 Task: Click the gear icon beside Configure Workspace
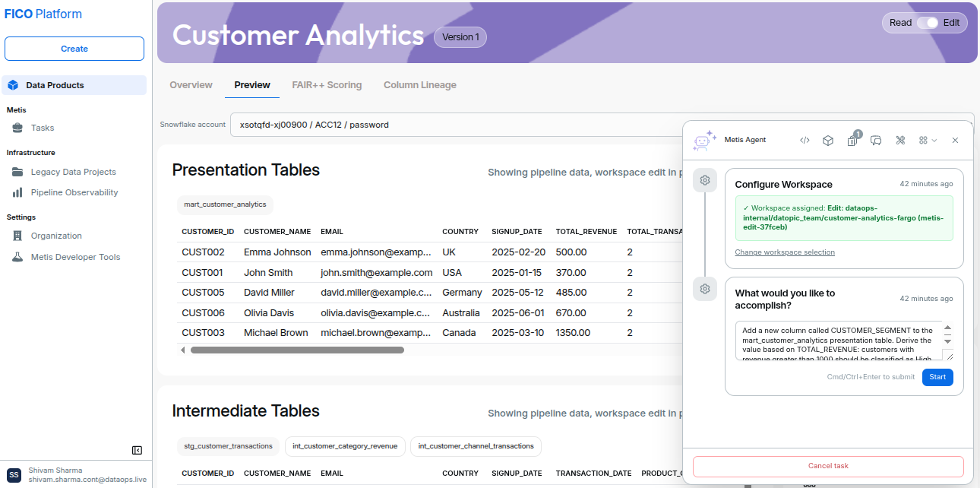pyautogui.click(x=705, y=180)
